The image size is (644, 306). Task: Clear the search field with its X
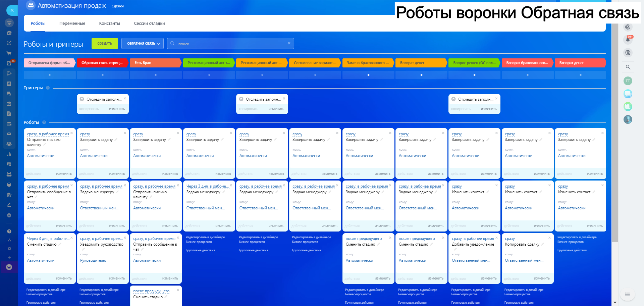(289, 43)
